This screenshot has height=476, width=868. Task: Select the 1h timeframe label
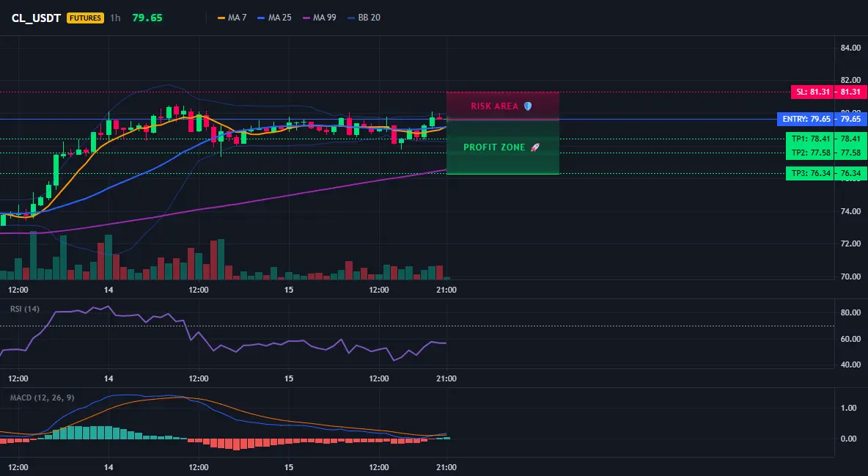coord(115,18)
